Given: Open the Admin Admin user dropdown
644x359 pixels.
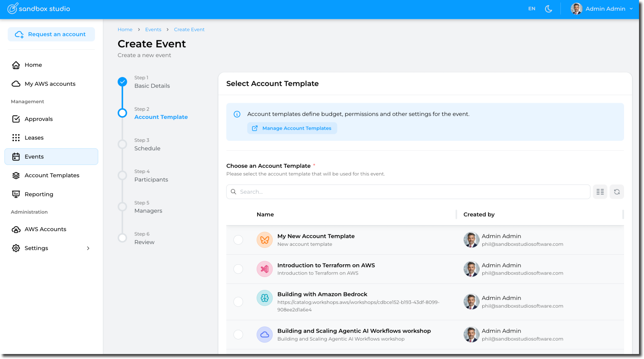Looking at the screenshot, I should [602, 9].
